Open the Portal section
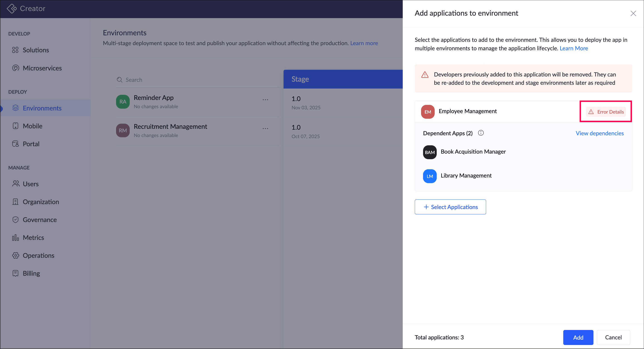Image resolution: width=644 pixels, height=349 pixels. tap(31, 144)
